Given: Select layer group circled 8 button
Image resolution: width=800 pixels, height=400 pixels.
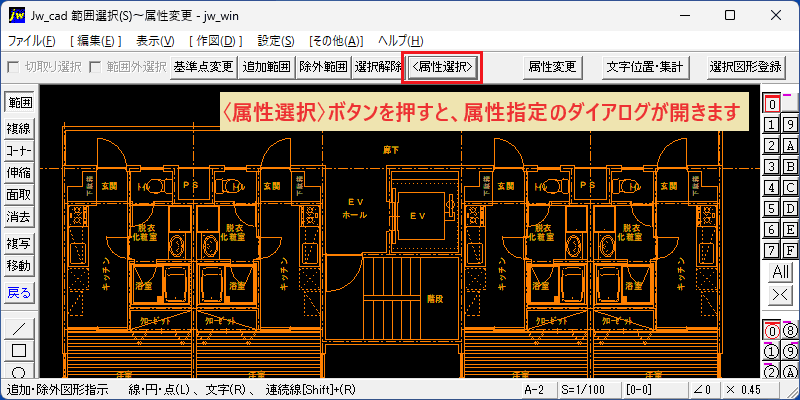Looking at the screenshot, I should coord(790,331).
